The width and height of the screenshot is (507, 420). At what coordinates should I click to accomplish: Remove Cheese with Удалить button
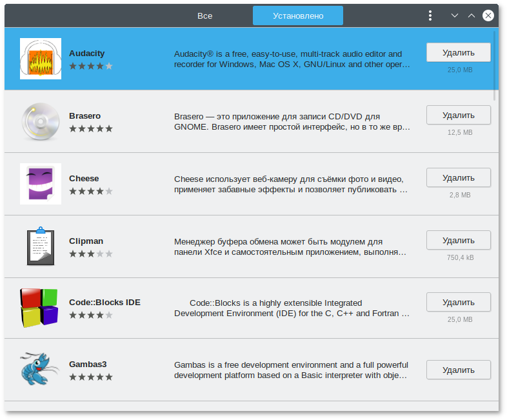pyautogui.click(x=459, y=177)
